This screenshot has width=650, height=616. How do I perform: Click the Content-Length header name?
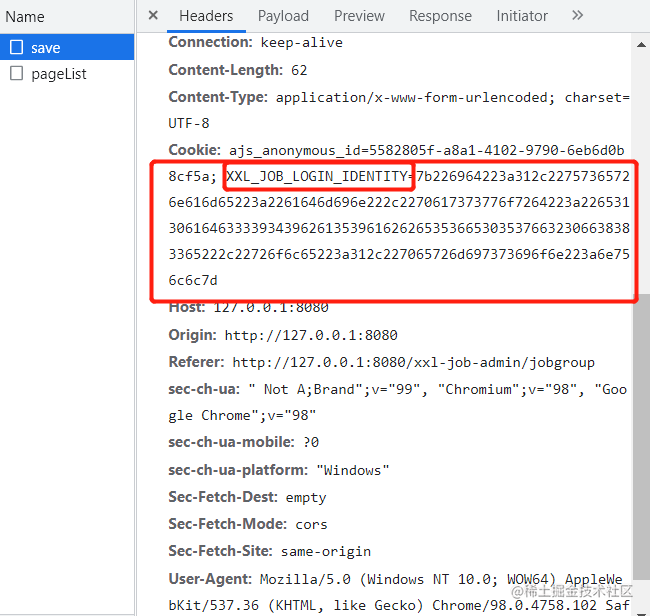click(x=226, y=70)
